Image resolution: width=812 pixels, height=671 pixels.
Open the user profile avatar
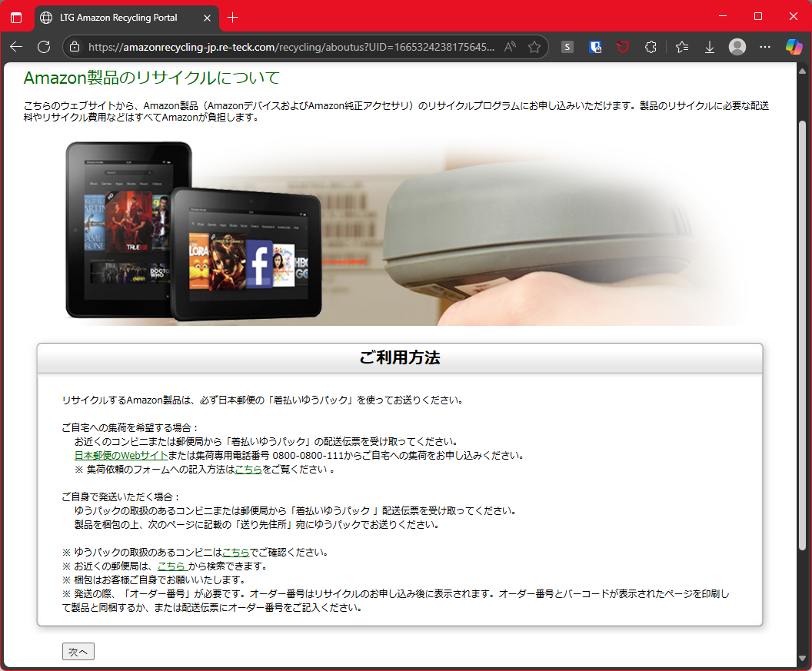point(737,47)
